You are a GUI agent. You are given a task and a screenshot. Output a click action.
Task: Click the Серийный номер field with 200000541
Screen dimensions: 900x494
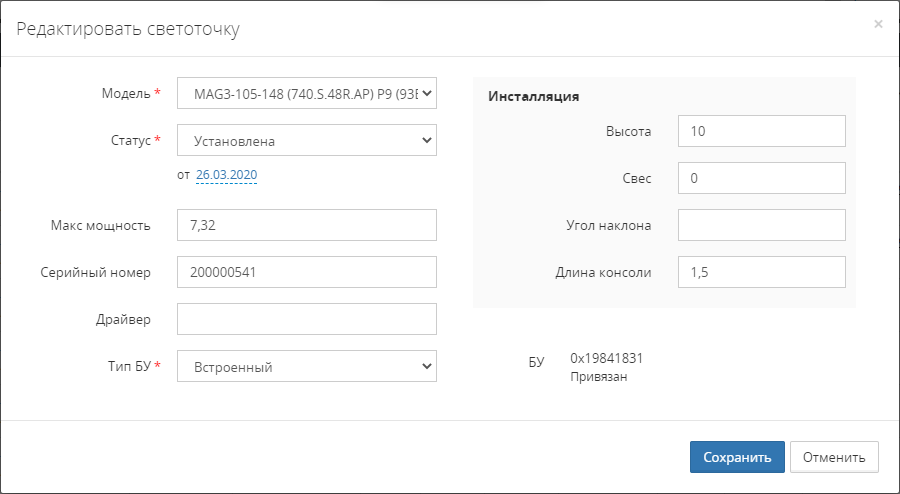306,272
